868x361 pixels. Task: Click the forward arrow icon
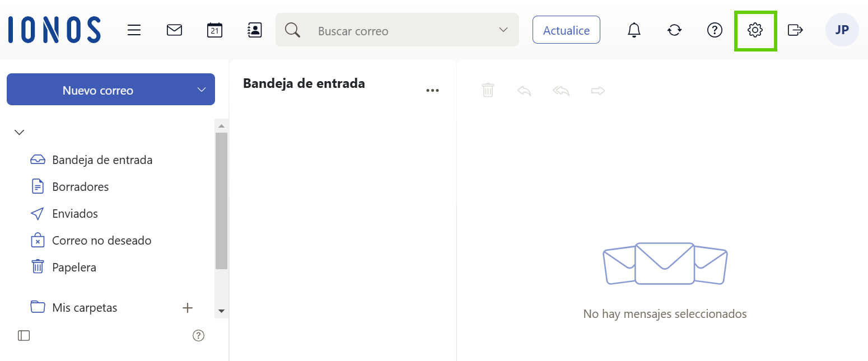(x=598, y=91)
